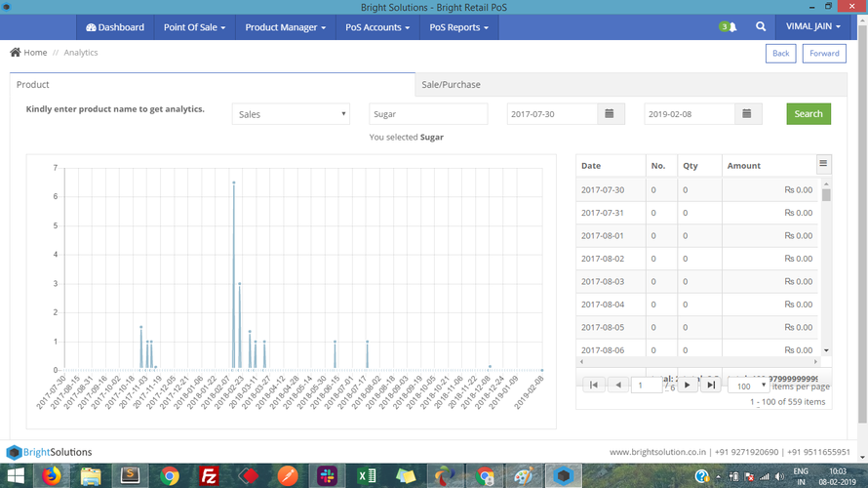Open the Dashboard menu item
Image resolution: width=868 pixels, height=488 pixels.
(x=115, y=27)
